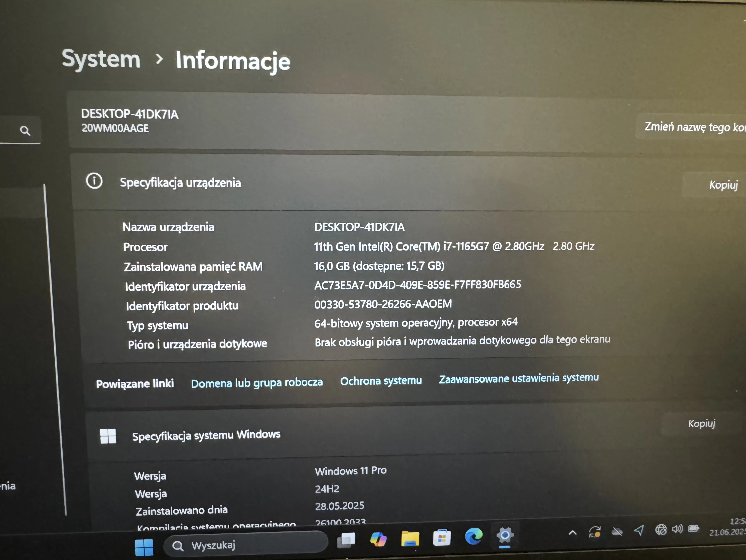Select product ID 00330-53780-26266-AAOEM
Viewport: 746px width, 560px height.
pyautogui.click(x=383, y=304)
